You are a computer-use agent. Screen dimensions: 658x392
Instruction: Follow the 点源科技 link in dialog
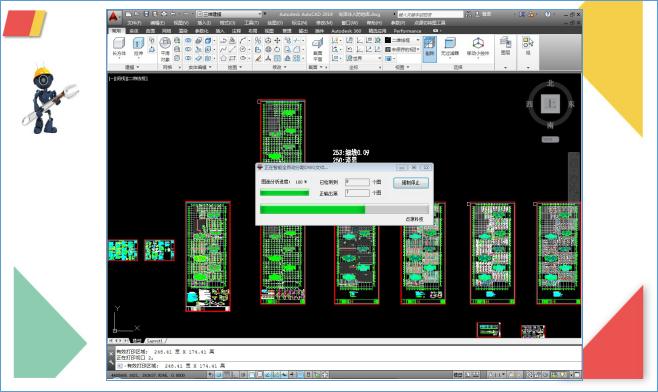point(414,219)
